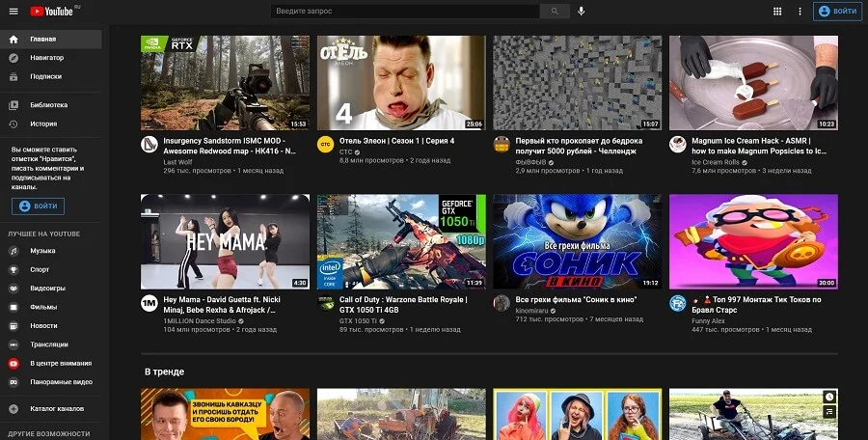868x440 pixels.
Task: Open the СТС channel avatar
Action: pos(325,144)
